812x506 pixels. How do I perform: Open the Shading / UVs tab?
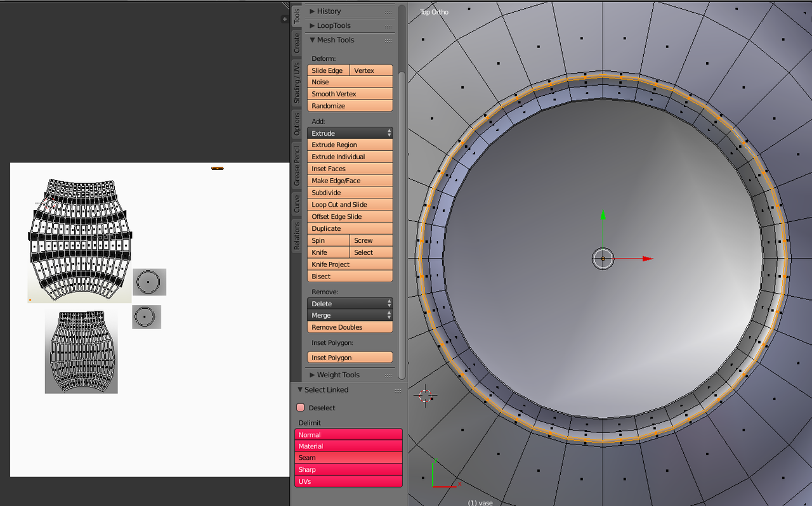point(297,82)
